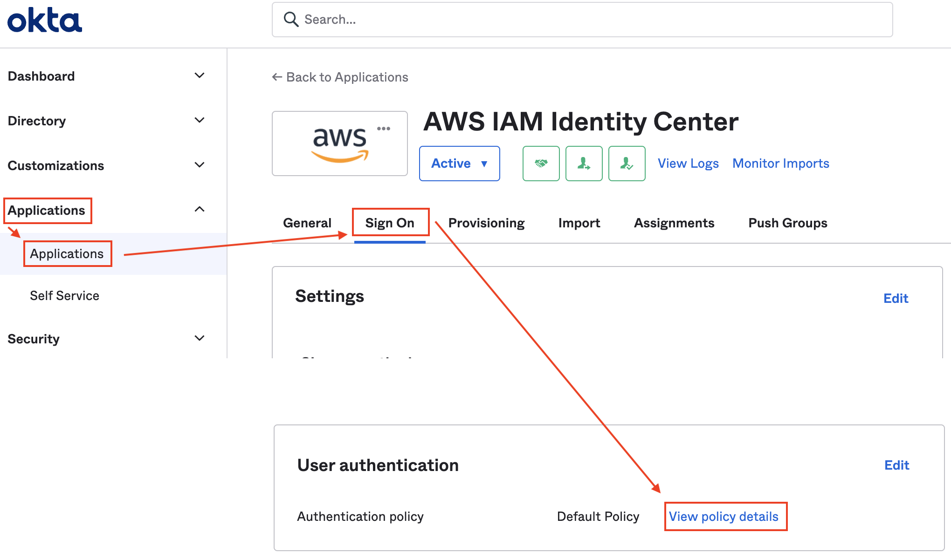Expand the Security menu chevron
This screenshot has height=560, width=951.
point(200,338)
